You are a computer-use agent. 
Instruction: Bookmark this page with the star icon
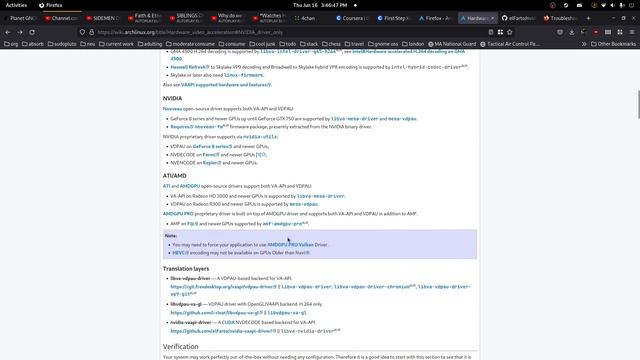pos(509,32)
